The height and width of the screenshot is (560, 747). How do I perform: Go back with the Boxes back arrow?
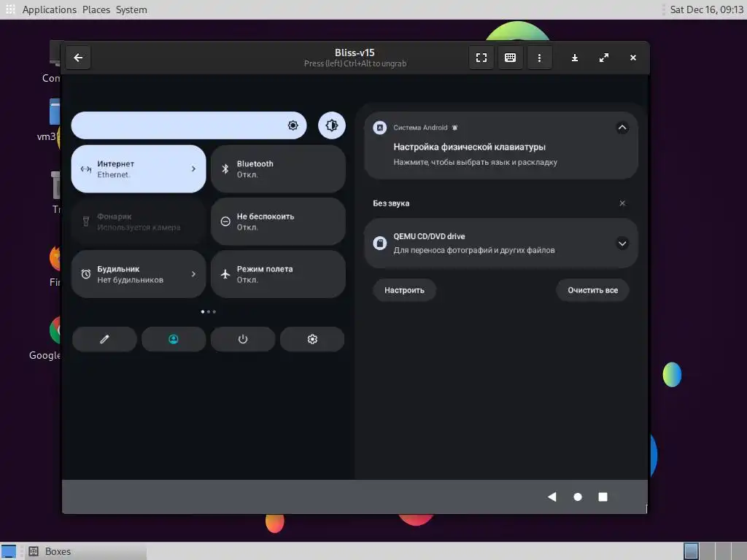[x=78, y=58]
